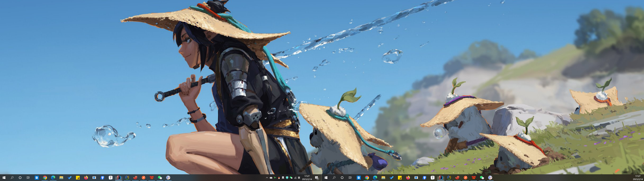Click the 17:27 clock on the left taskbar

coord(307,178)
